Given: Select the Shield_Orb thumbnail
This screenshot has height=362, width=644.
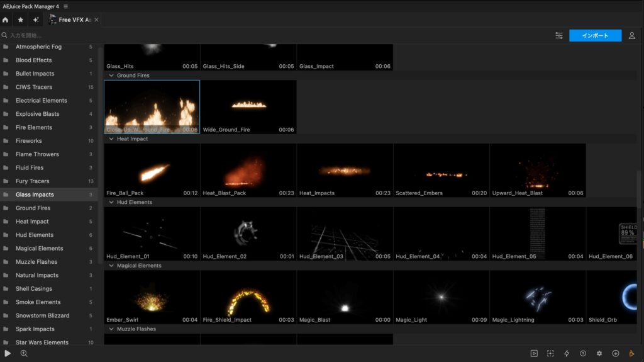Looking at the screenshot, I should (x=611, y=297).
